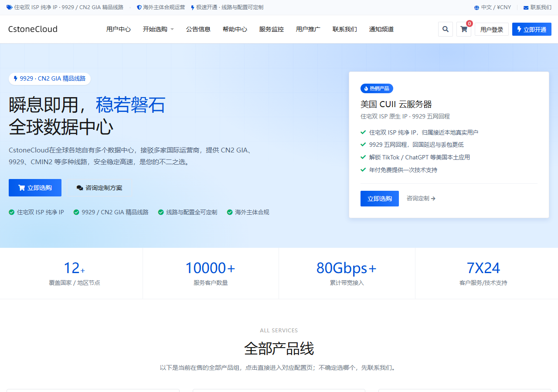This screenshot has height=392, width=558.
Task: Click the chat bubbles icon on 咨询定制方案
Action: pos(80,188)
